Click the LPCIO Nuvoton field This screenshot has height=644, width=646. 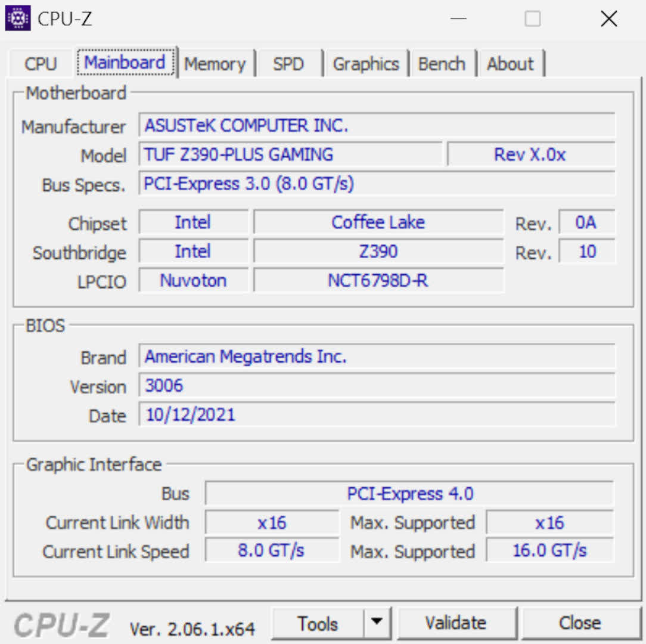(x=193, y=280)
